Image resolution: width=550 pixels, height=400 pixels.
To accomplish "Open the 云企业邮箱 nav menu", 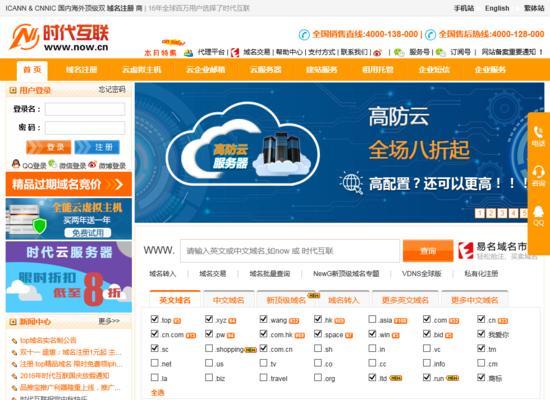I will (x=206, y=70).
